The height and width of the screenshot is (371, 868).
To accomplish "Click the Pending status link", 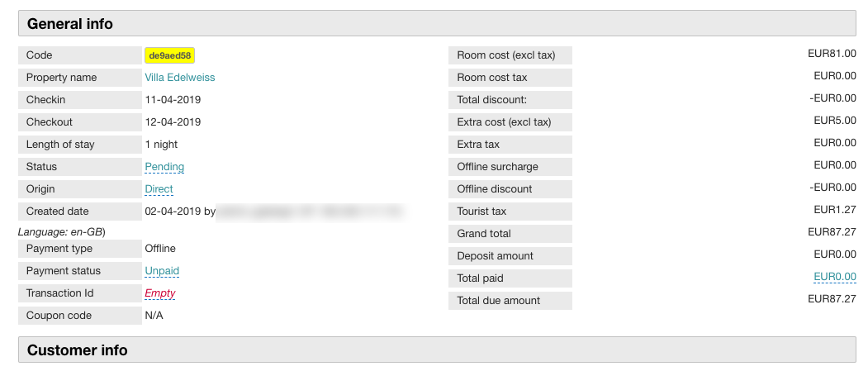I will pyautogui.click(x=164, y=167).
